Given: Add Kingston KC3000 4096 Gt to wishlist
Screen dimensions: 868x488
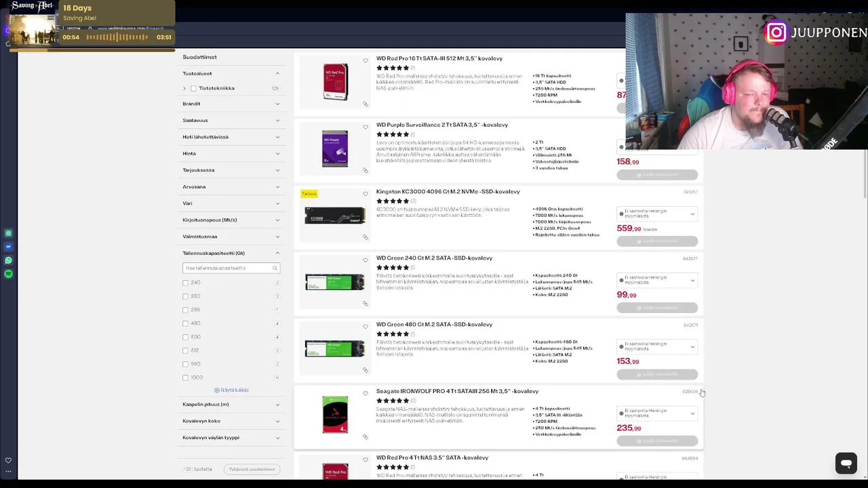Looking at the screenshot, I should (x=366, y=193).
